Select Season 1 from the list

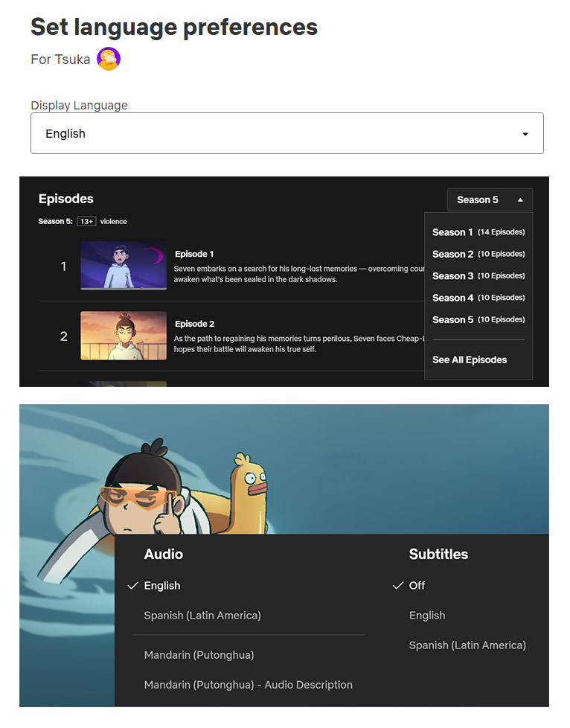pos(478,232)
